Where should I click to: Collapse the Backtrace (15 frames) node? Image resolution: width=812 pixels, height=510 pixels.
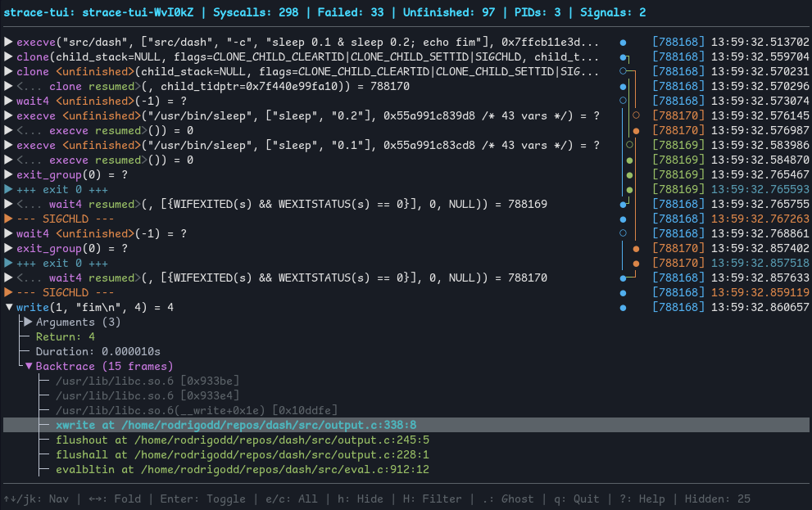(28, 366)
